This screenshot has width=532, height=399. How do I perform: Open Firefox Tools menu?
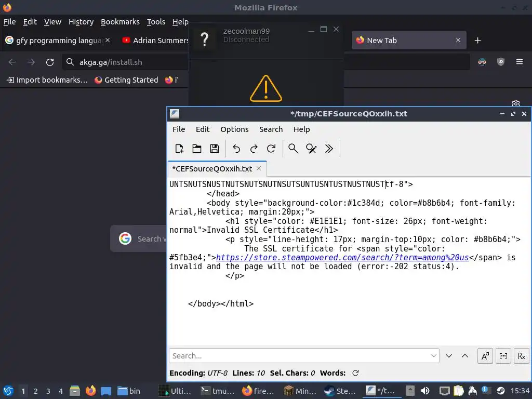156,22
